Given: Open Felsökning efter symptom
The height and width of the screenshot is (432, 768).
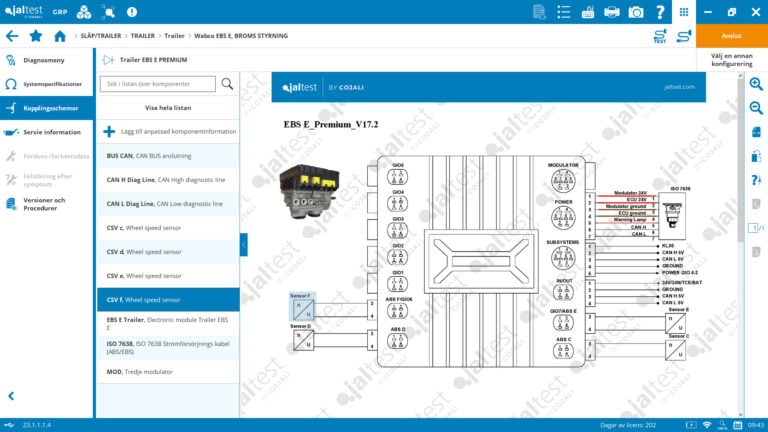Looking at the screenshot, I should (x=46, y=180).
